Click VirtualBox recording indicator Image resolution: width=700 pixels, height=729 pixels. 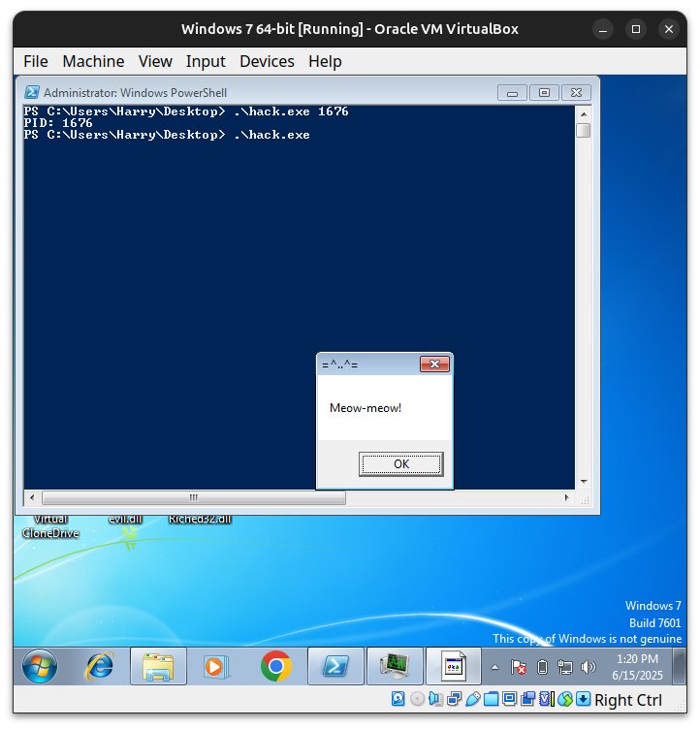(527, 699)
